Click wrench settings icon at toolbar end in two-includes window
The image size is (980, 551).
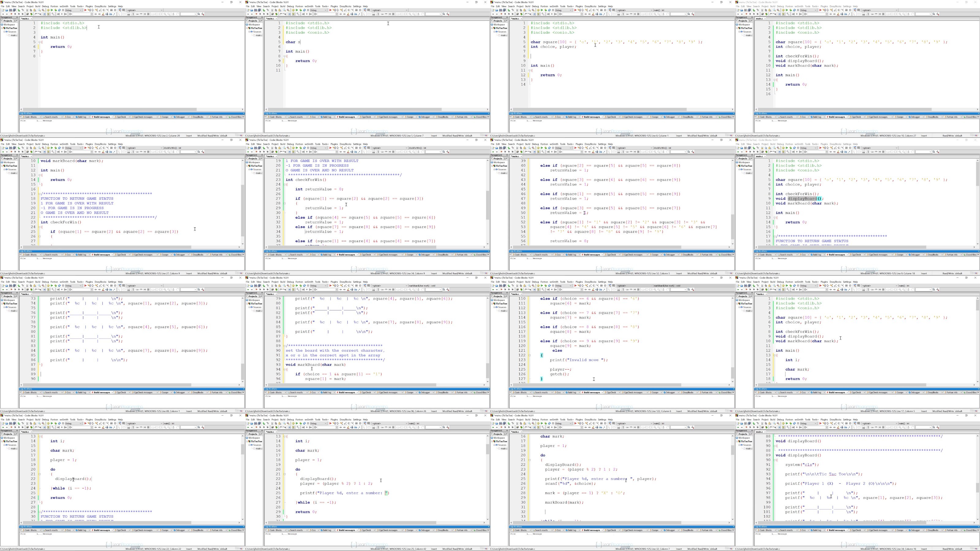[x=203, y=14]
